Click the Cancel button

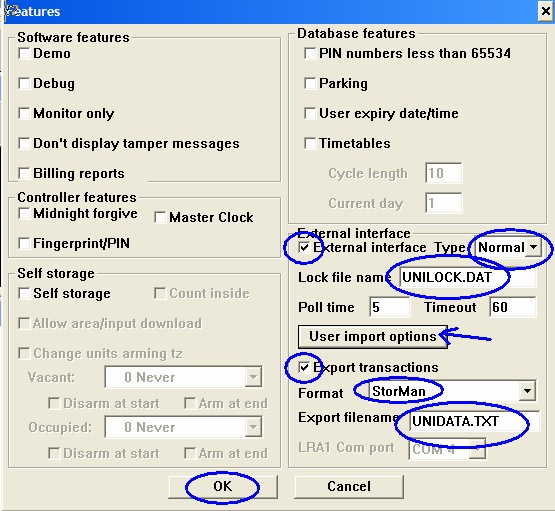349,486
